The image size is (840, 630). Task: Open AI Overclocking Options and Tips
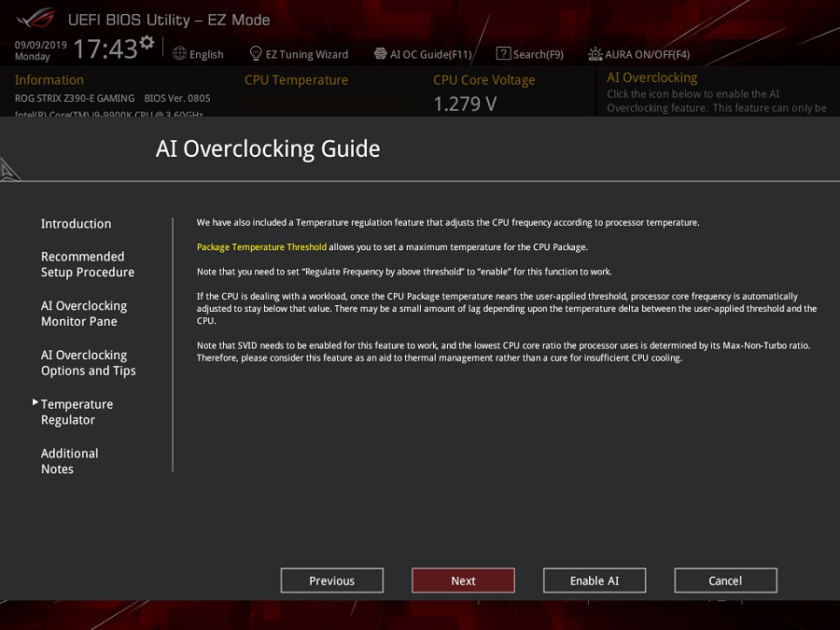pyautogui.click(x=88, y=363)
